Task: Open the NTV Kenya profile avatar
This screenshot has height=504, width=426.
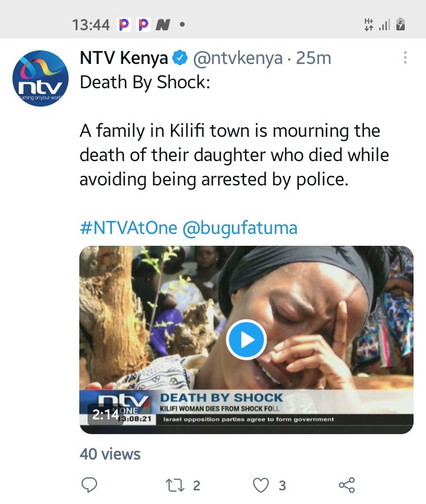Action: (40, 78)
